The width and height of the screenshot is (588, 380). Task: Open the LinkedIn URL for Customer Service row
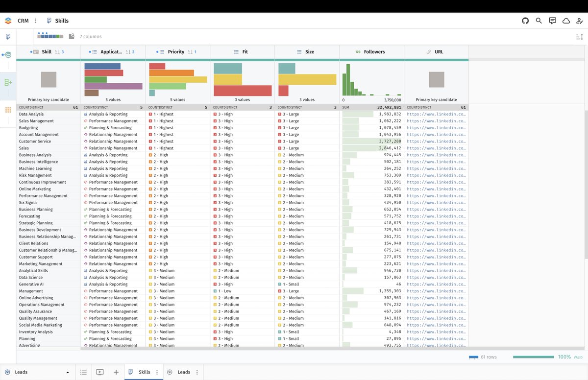(436, 142)
